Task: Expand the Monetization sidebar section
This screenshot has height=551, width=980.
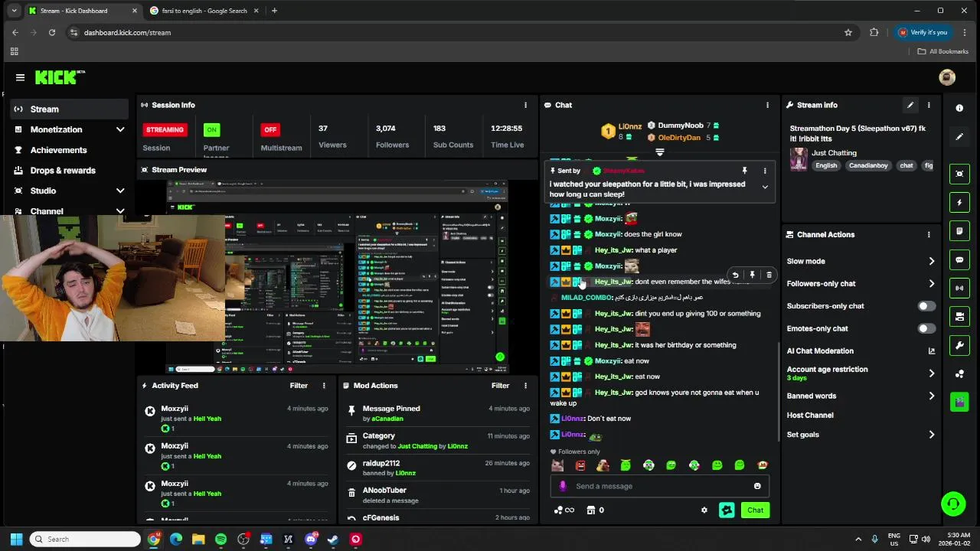Action: 120,129
